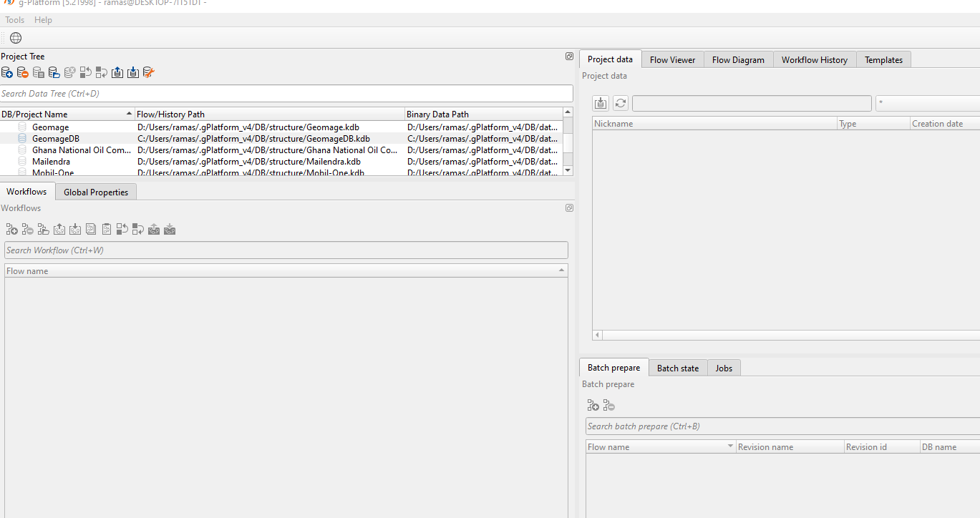This screenshot has width=980, height=518.
Task: Click the remove database icon with orange minus
Action: (23, 72)
